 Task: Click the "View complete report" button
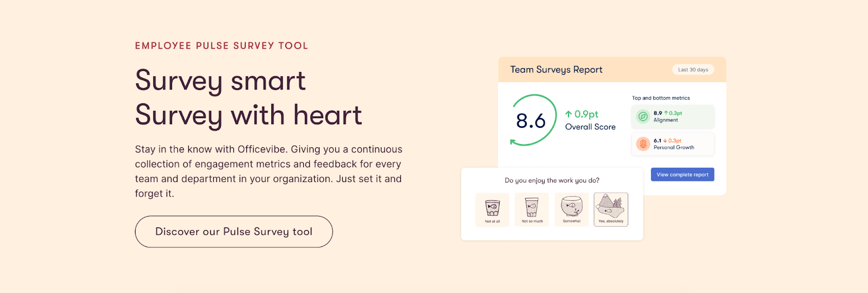point(682,174)
